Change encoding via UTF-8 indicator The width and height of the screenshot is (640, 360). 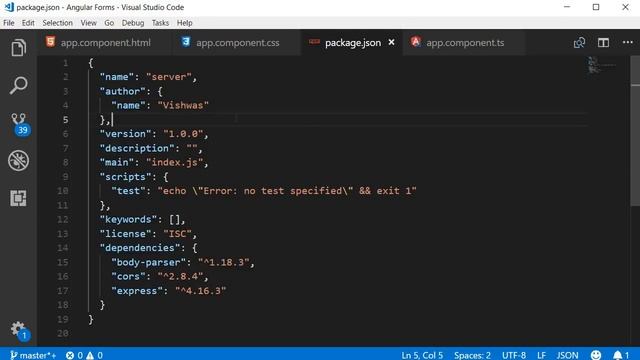[513, 355]
